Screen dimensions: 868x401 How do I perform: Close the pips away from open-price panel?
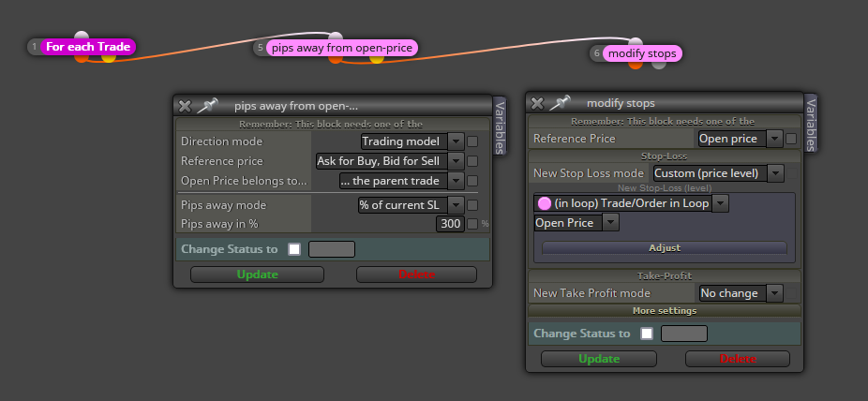[185, 106]
